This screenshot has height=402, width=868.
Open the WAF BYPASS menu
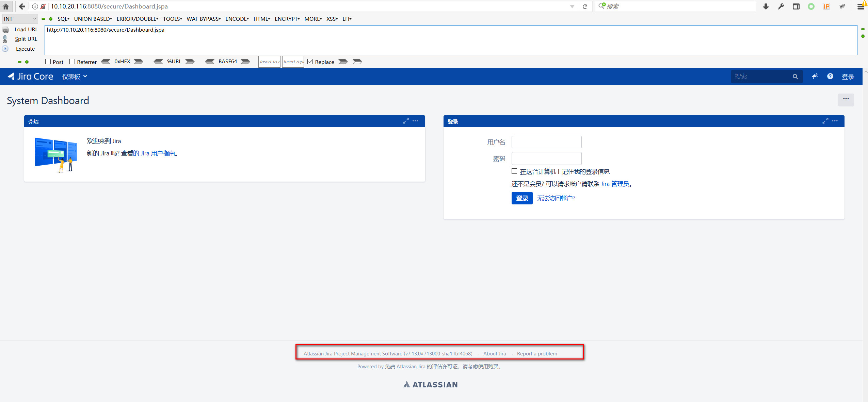203,19
